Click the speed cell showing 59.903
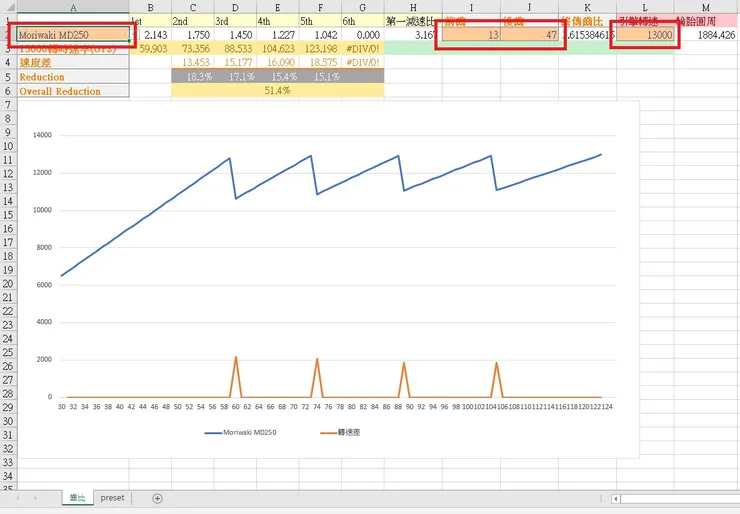This screenshot has width=740, height=514. pyautogui.click(x=151, y=49)
